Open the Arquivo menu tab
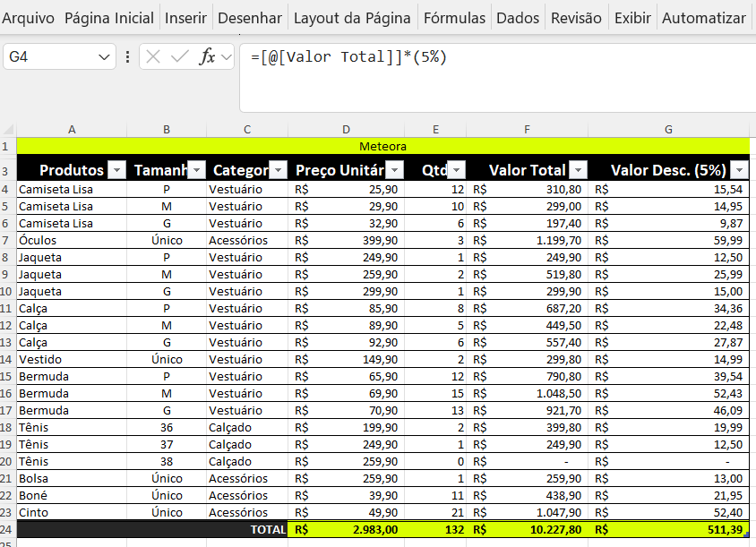This screenshot has width=756, height=547. [x=28, y=18]
